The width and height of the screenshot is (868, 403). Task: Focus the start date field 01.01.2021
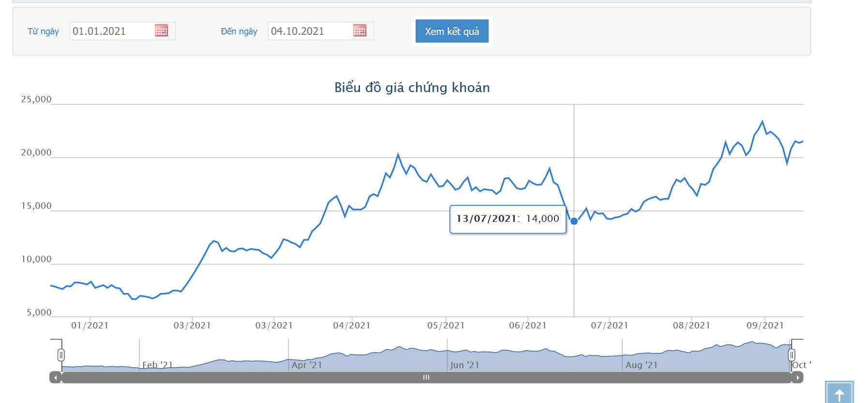[x=111, y=31]
